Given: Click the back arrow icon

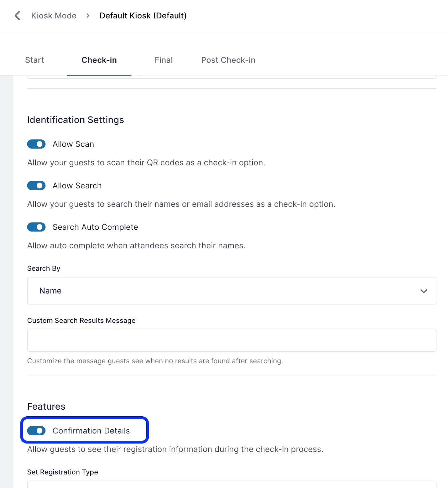Looking at the screenshot, I should pos(18,16).
